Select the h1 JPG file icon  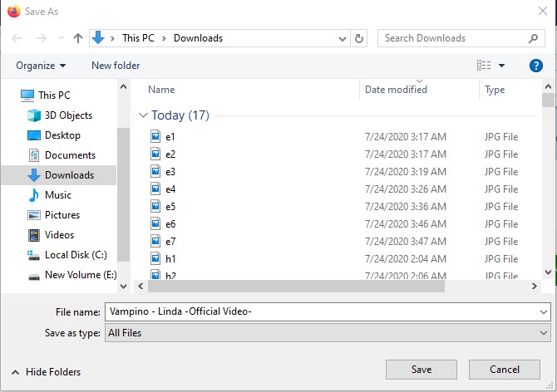click(155, 258)
